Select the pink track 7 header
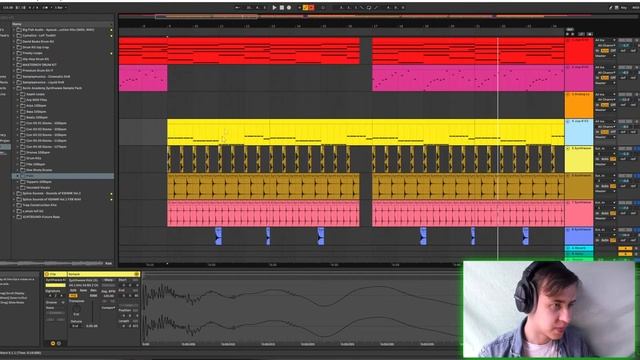This screenshot has height=360, width=640. click(x=579, y=213)
